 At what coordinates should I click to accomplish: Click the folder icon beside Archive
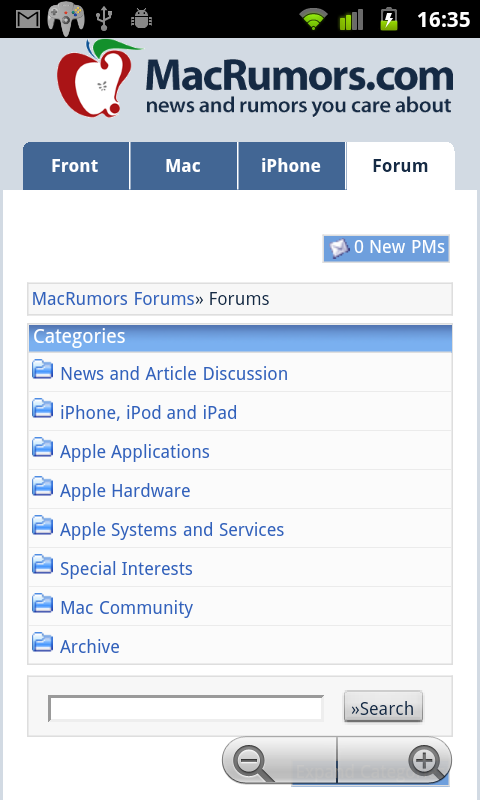[x=42, y=642]
